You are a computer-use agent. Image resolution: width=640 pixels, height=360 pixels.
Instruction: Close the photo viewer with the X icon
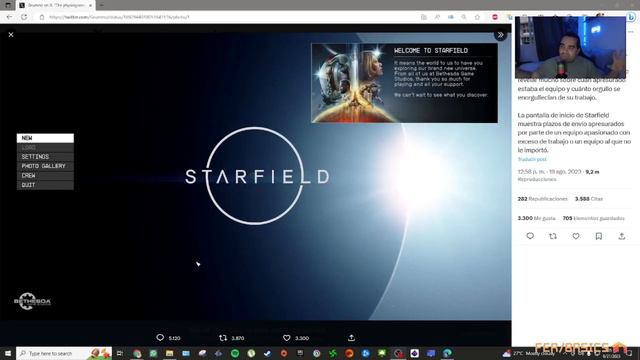11,35
